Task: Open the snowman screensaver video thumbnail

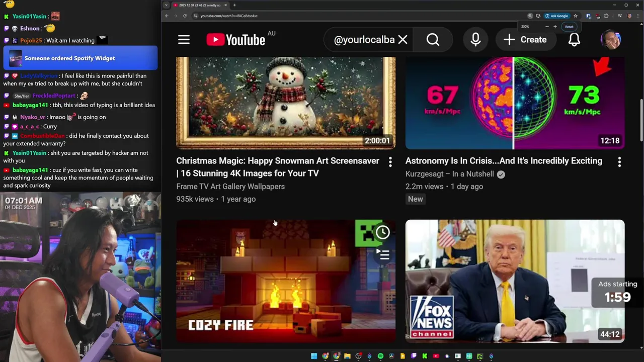Action: tap(286, 103)
